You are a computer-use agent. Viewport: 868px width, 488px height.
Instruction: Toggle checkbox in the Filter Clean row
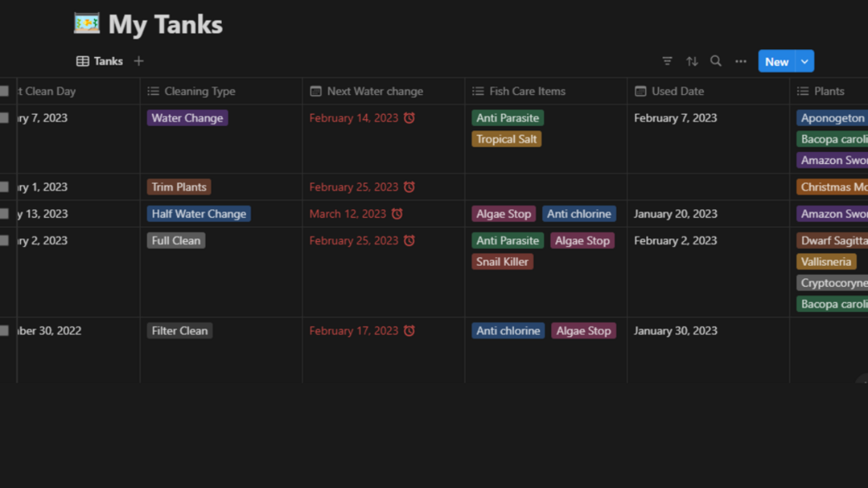pyautogui.click(x=4, y=331)
